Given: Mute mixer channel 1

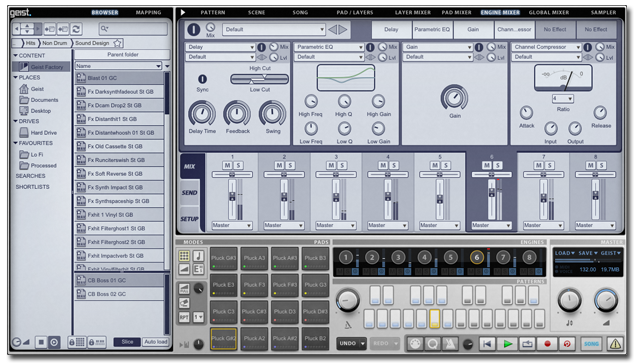Looking at the screenshot, I should tap(227, 165).
